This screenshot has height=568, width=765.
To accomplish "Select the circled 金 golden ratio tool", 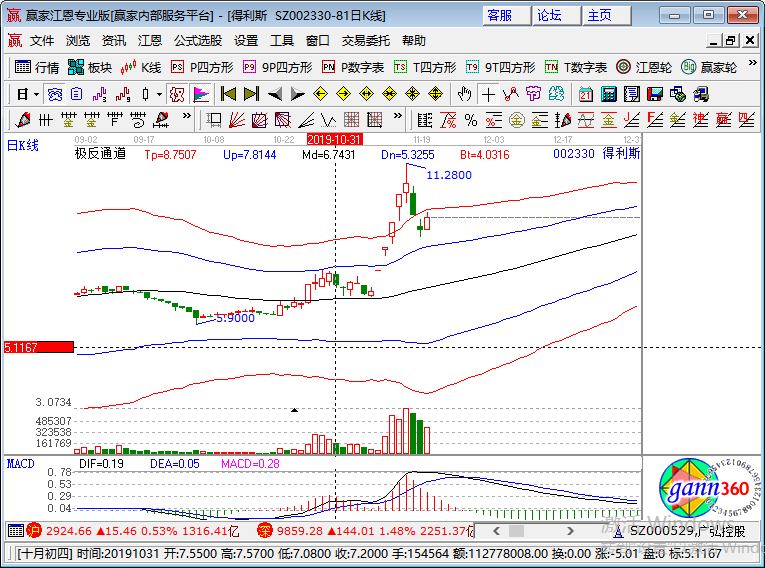I will coord(517,120).
